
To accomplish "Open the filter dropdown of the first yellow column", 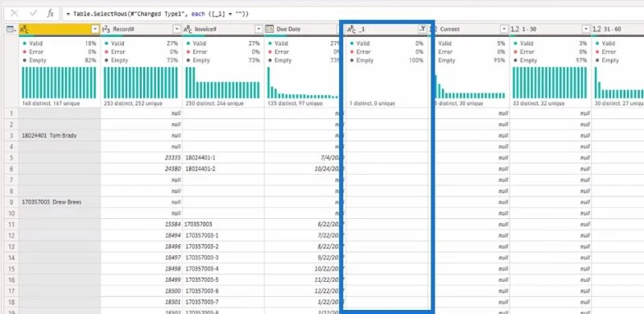I will click(x=95, y=29).
